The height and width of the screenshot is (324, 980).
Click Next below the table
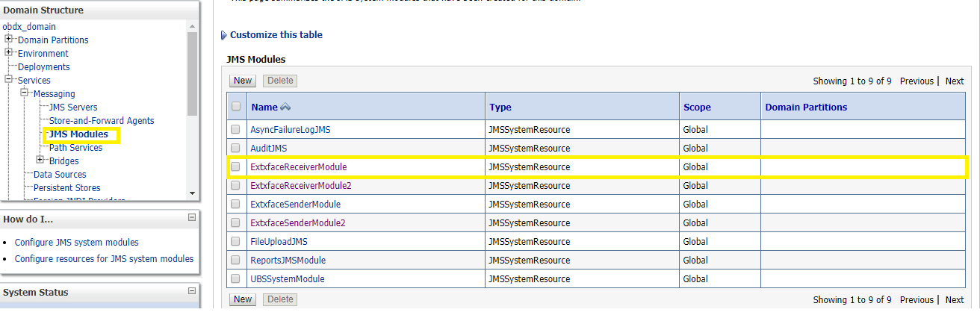pyautogui.click(x=955, y=300)
